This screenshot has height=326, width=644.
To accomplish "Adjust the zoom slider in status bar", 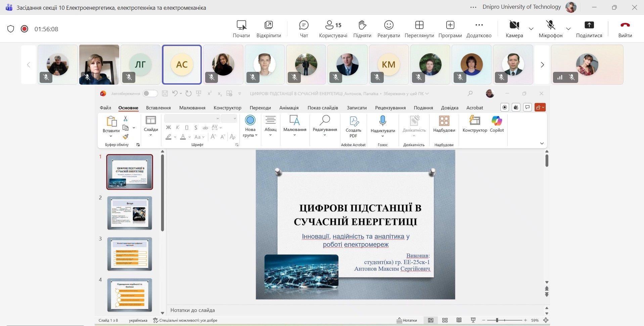I will [x=497, y=320].
